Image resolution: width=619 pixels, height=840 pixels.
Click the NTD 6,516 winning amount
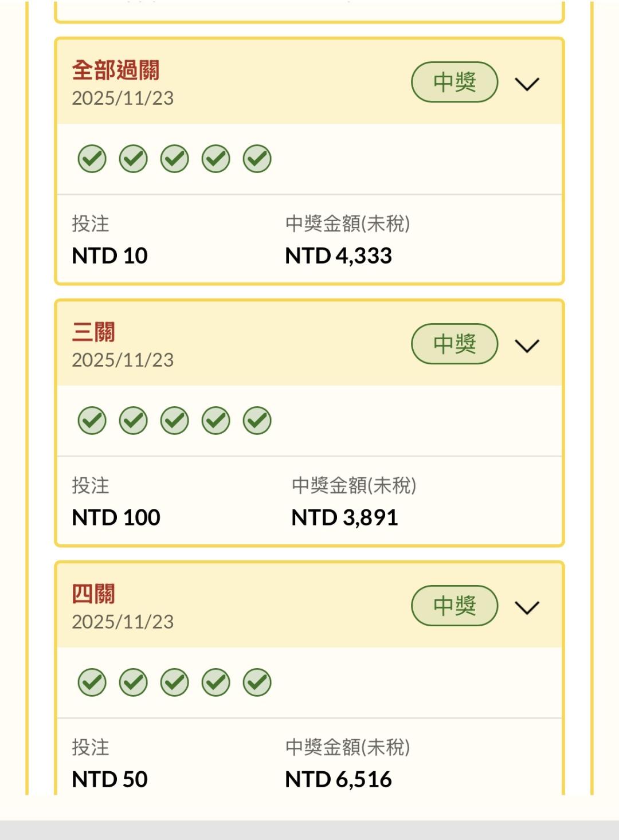coord(339,779)
